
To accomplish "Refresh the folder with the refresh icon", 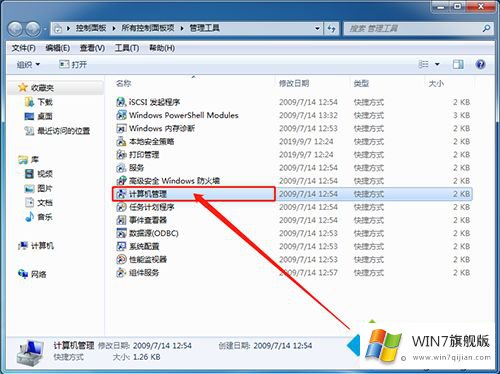I will (331, 28).
